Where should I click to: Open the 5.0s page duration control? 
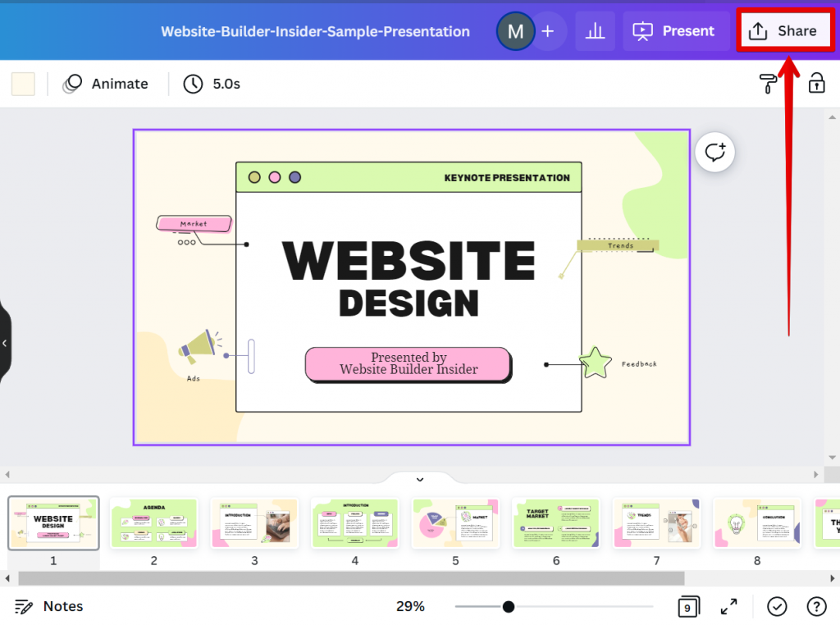click(211, 83)
